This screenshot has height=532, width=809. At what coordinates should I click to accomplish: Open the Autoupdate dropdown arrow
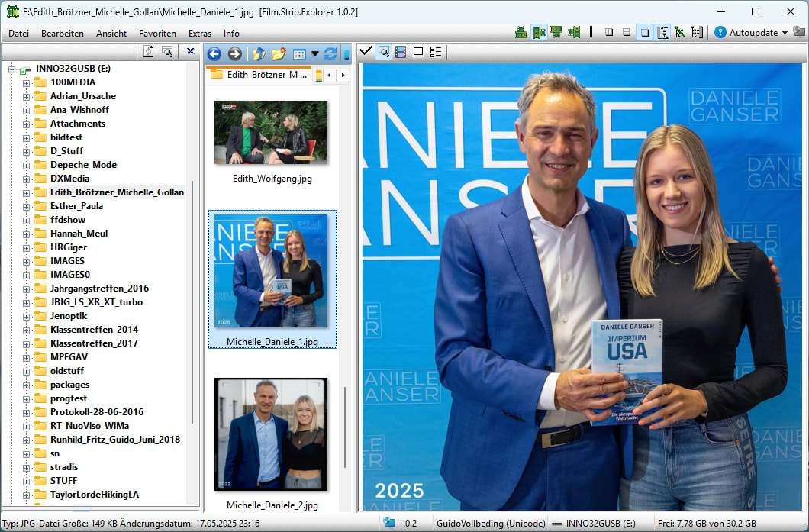click(x=785, y=33)
